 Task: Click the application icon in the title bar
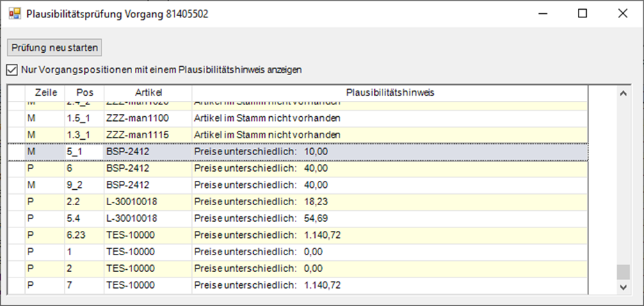coord(15,14)
